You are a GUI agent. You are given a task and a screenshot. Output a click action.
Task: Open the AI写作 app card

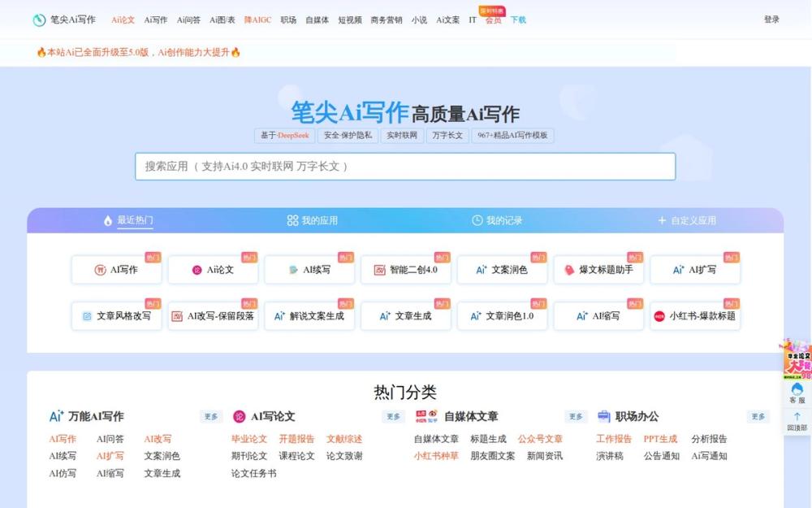(x=116, y=270)
